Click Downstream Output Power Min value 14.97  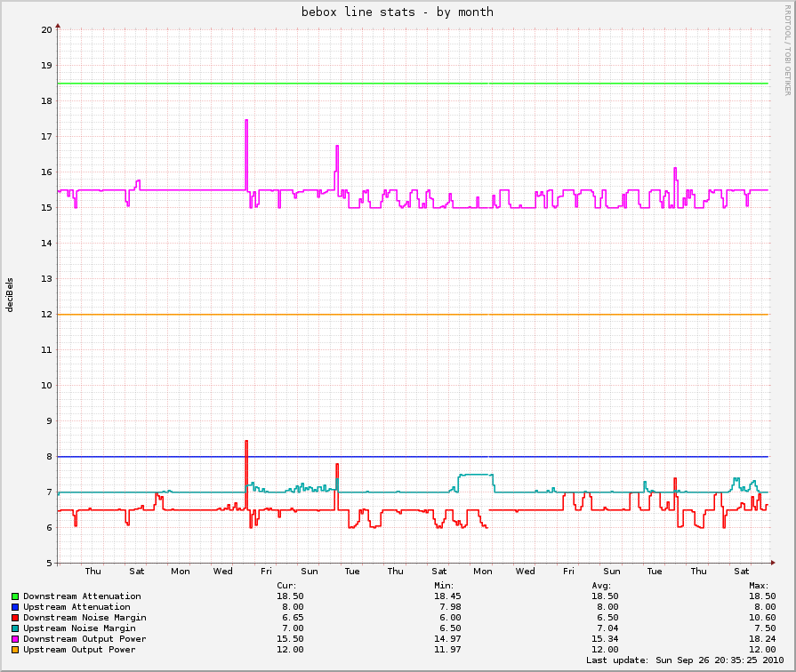click(x=447, y=639)
